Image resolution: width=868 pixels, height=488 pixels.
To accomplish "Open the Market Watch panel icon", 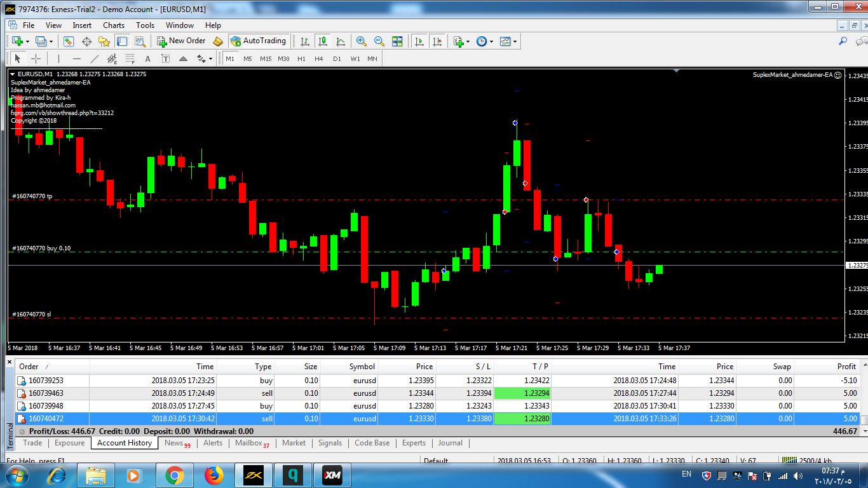I will 69,41.
